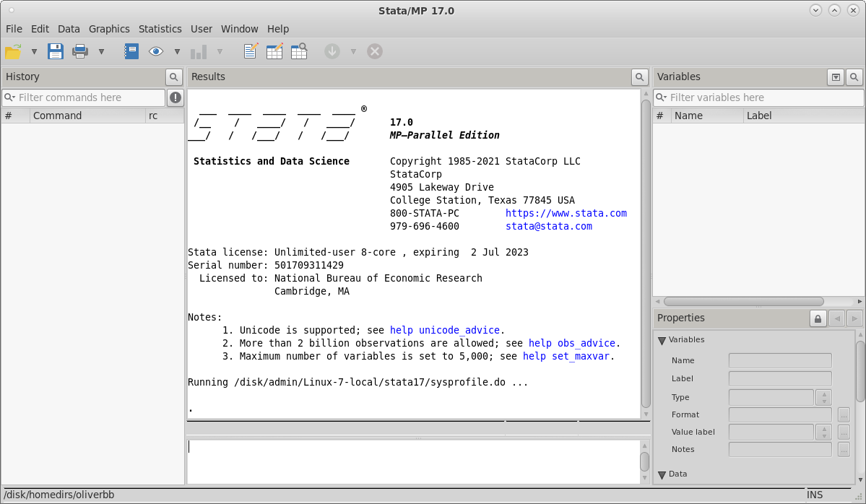Click the https://www.stata.com link

[566, 213]
